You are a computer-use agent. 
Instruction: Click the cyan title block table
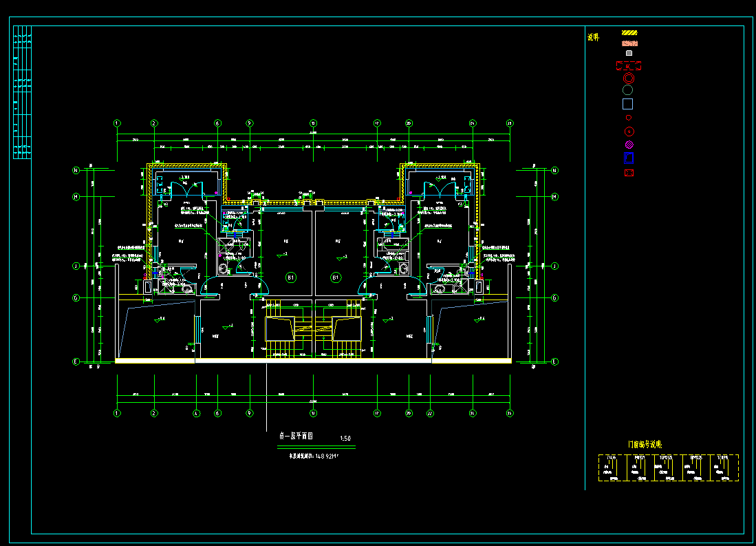coord(22,92)
